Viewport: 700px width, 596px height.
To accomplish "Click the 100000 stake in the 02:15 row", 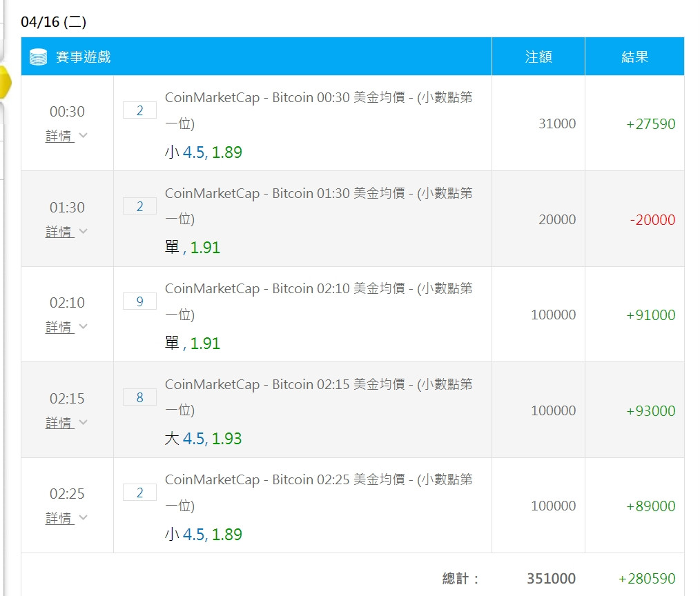I will (x=553, y=411).
